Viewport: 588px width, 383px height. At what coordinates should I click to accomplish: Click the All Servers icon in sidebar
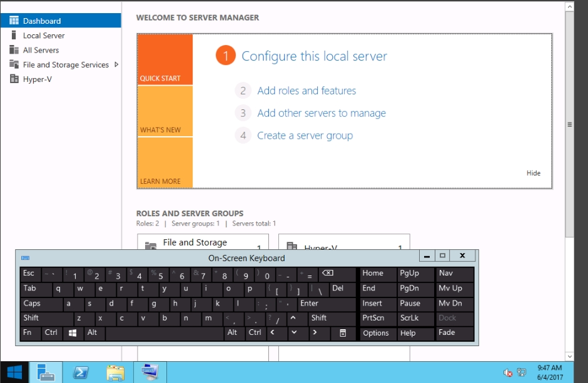(14, 50)
